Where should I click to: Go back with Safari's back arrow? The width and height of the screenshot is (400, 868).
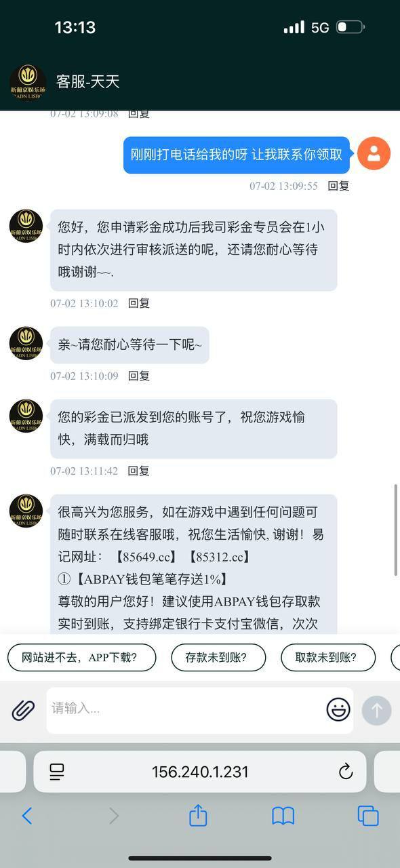(27, 816)
